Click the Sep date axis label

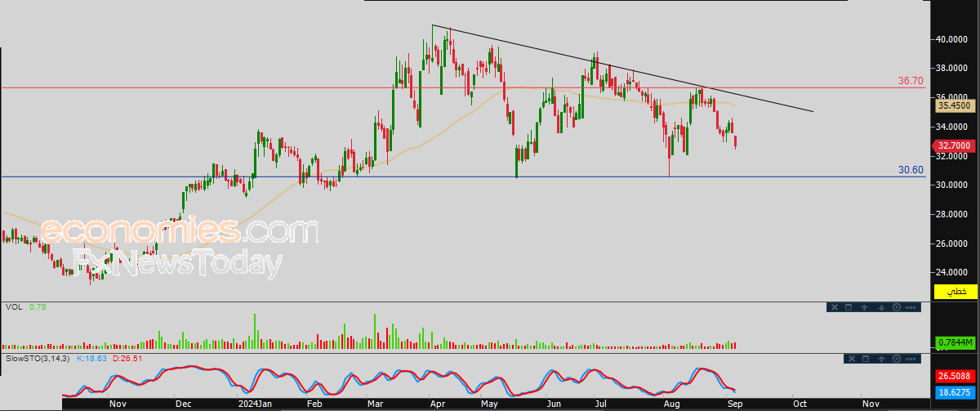click(x=735, y=404)
